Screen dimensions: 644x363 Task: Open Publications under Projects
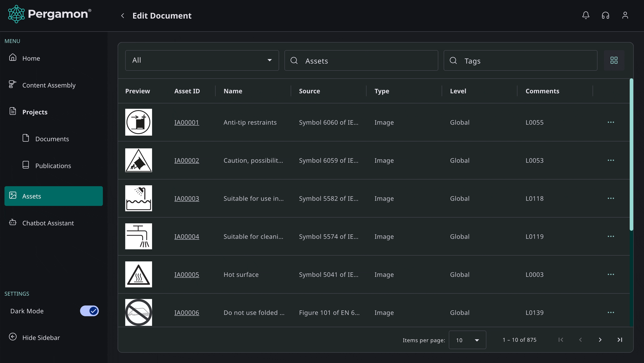click(53, 166)
